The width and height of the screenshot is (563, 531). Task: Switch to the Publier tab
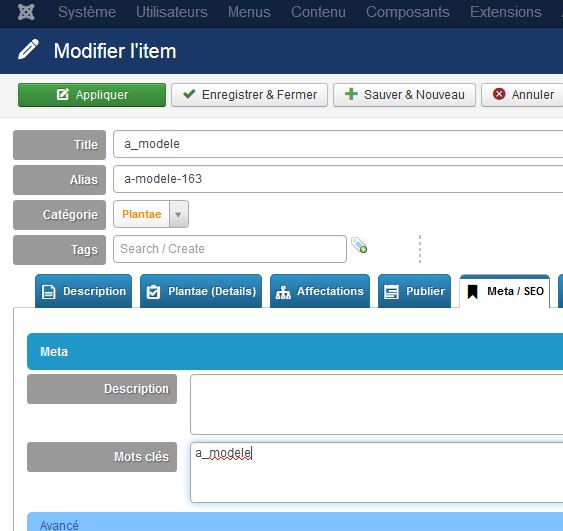(414, 291)
